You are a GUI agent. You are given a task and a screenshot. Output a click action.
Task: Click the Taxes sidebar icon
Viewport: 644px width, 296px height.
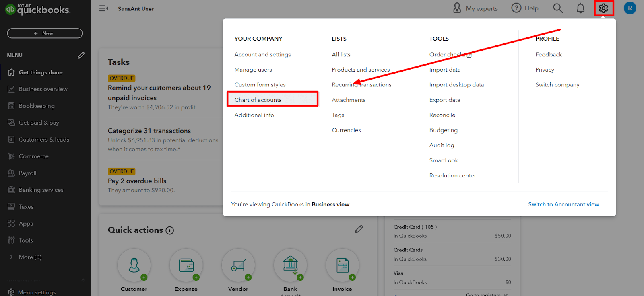point(11,207)
